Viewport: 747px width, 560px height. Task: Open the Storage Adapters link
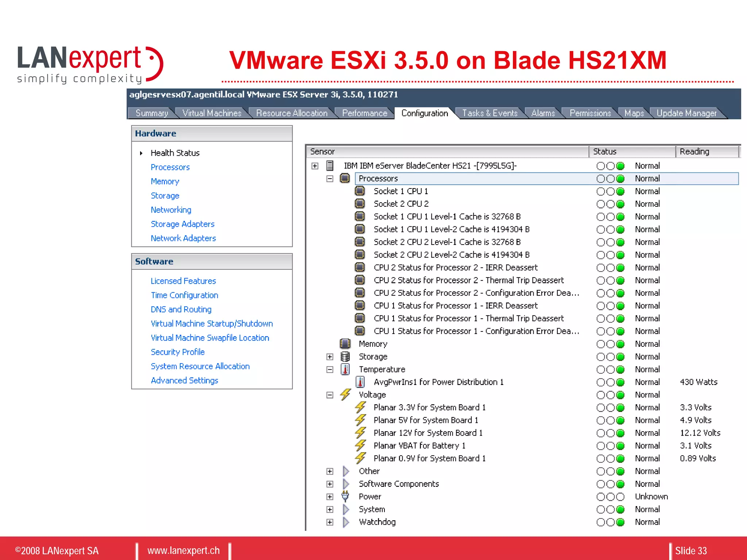click(x=183, y=224)
